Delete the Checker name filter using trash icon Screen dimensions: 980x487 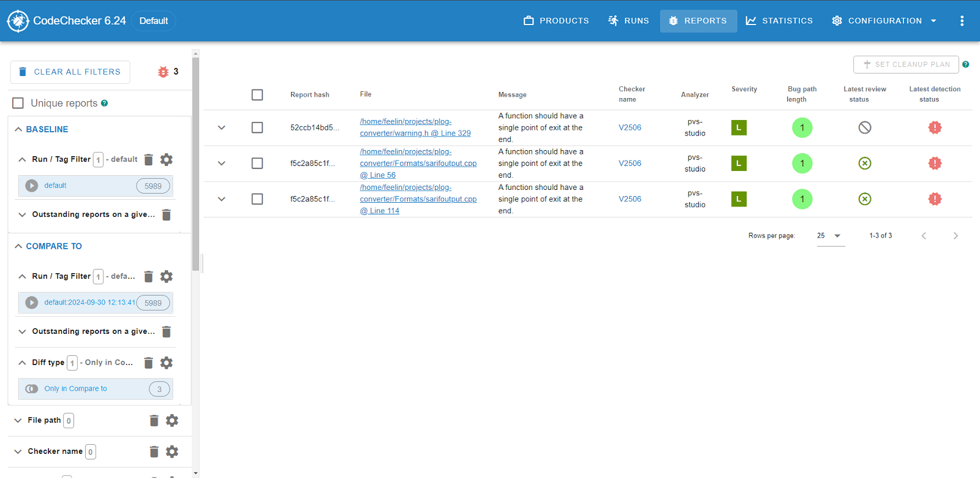click(154, 452)
